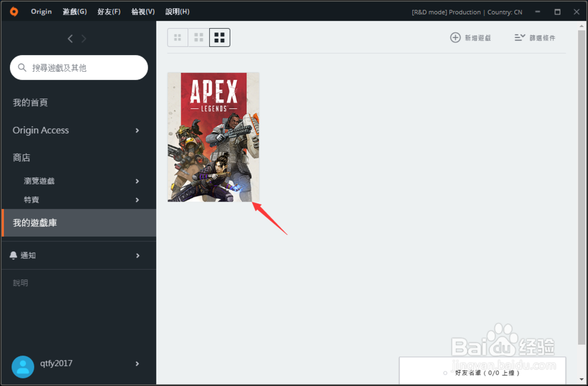588x386 pixels.
Task: Select 我的遊戲庫 in sidebar
Action: click(x=79, y=223)
